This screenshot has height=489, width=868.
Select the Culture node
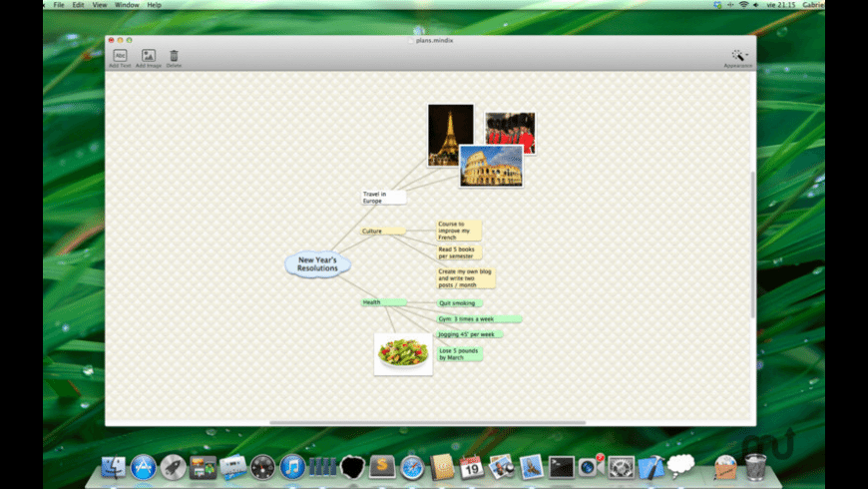[x=383, y=231]
